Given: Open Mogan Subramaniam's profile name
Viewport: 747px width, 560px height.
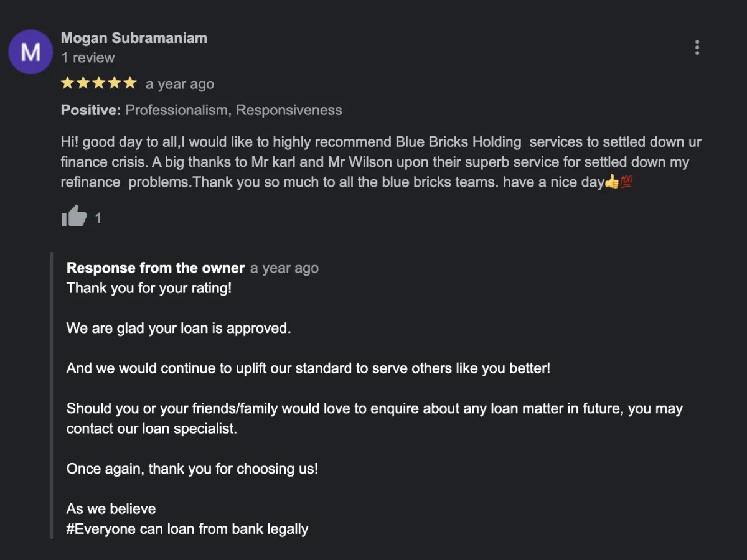Looking at the screenshot, I should click(x=134, y=38).
